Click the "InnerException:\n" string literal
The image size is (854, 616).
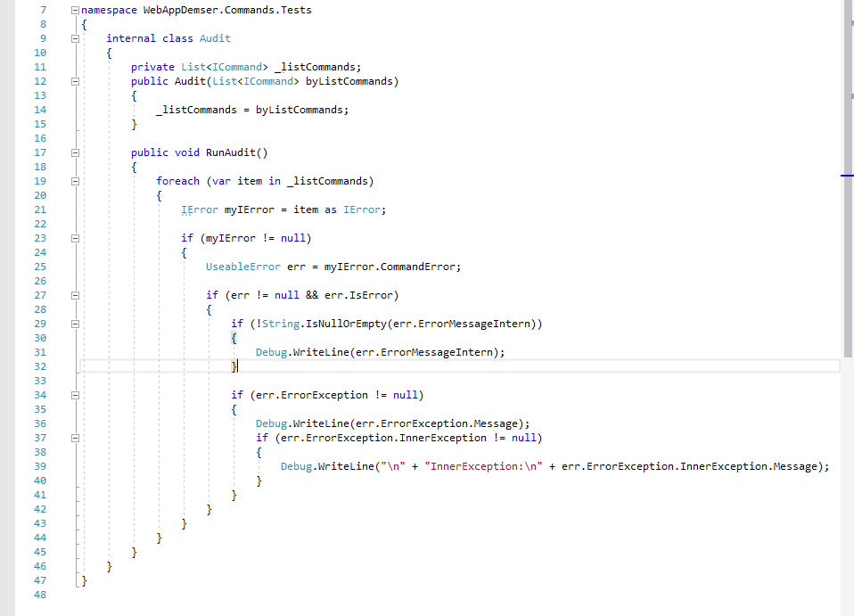point(483,467)
